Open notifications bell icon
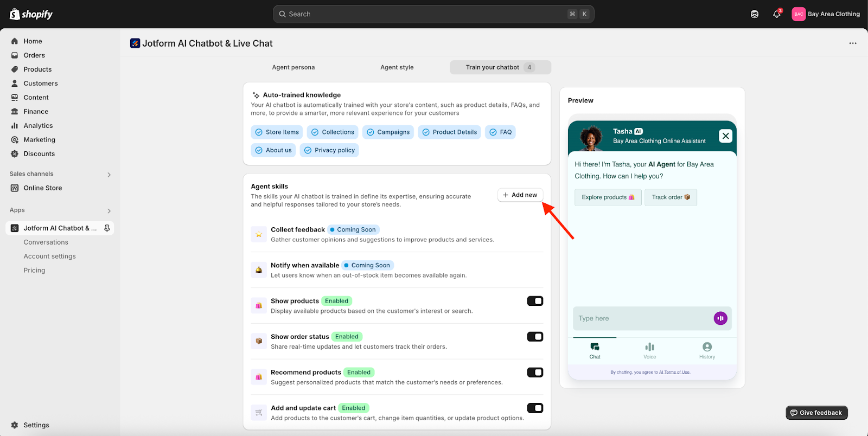Image resolution: width=868 pixels, height=436 pixels. [777, 14]
